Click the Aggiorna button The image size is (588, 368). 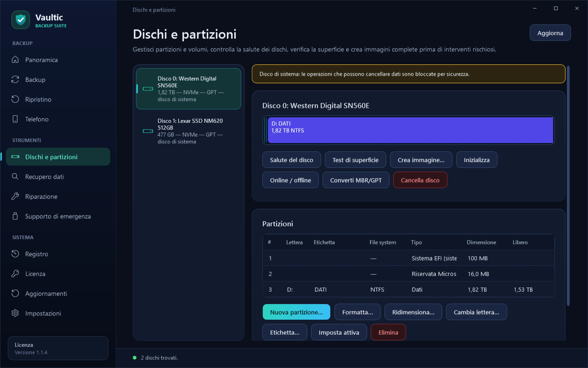tap(550, 33)
